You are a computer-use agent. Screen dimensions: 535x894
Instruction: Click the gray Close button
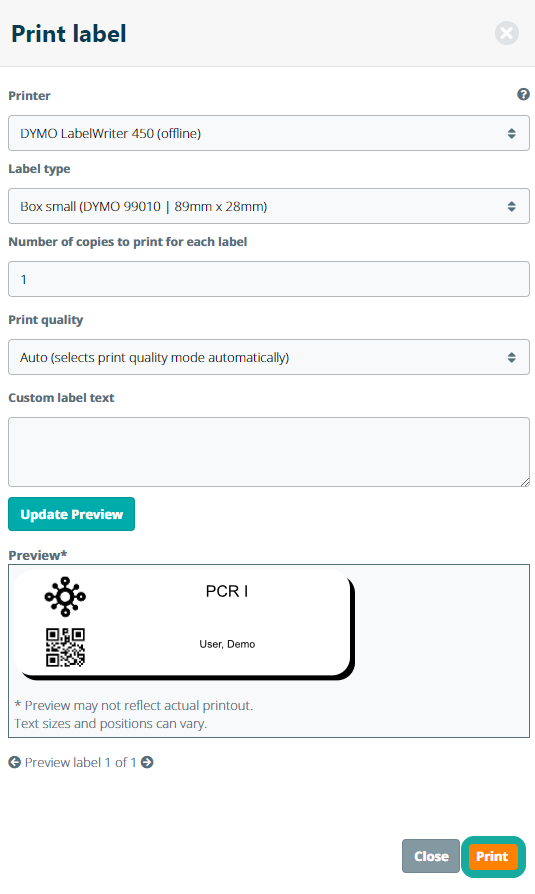pyautogui.click(x=431, y=856)
